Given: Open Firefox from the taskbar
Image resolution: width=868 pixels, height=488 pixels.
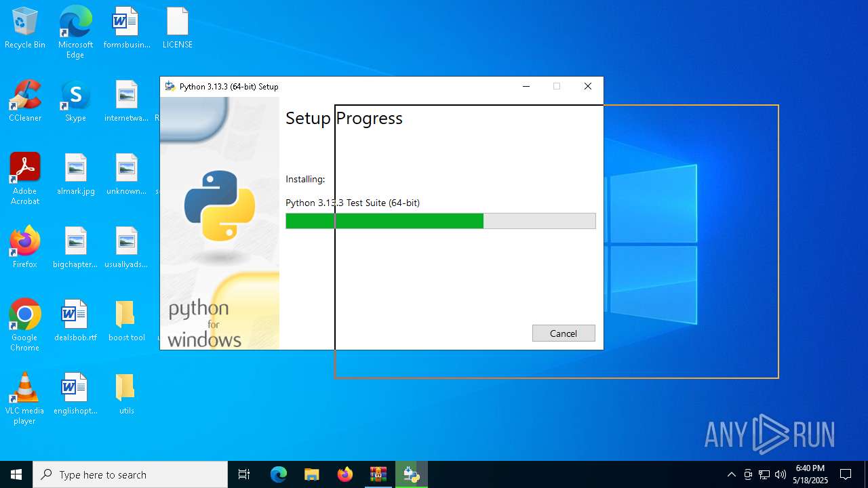Looking at the screenshot, I should click(345, 474).
